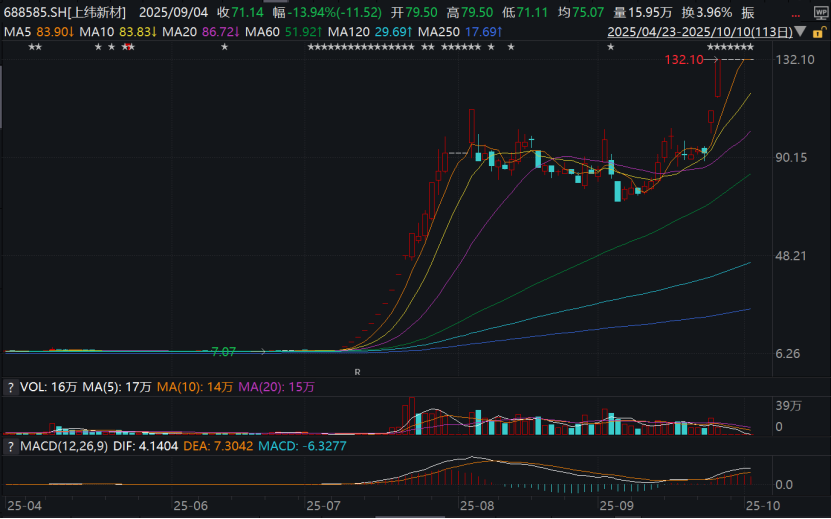The width and height of the screenshot is (831, 519).
Task: Click the red-highlighted star event marker
Action: tap(128, 48)
